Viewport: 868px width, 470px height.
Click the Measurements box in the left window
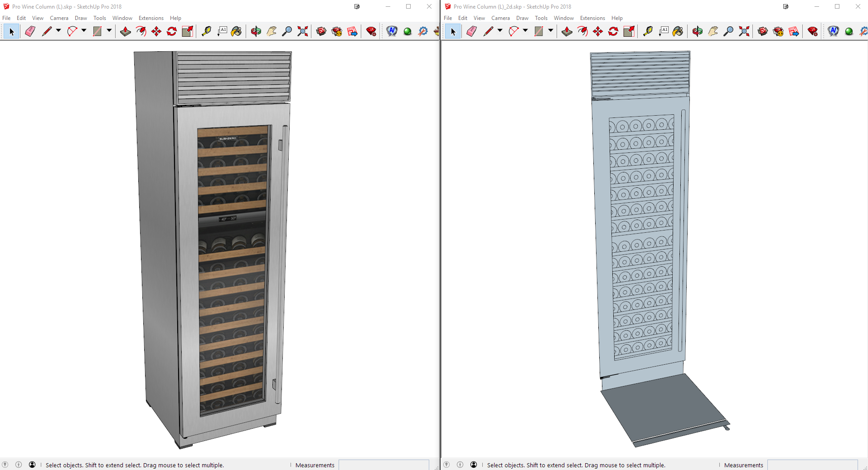point(383,465)
